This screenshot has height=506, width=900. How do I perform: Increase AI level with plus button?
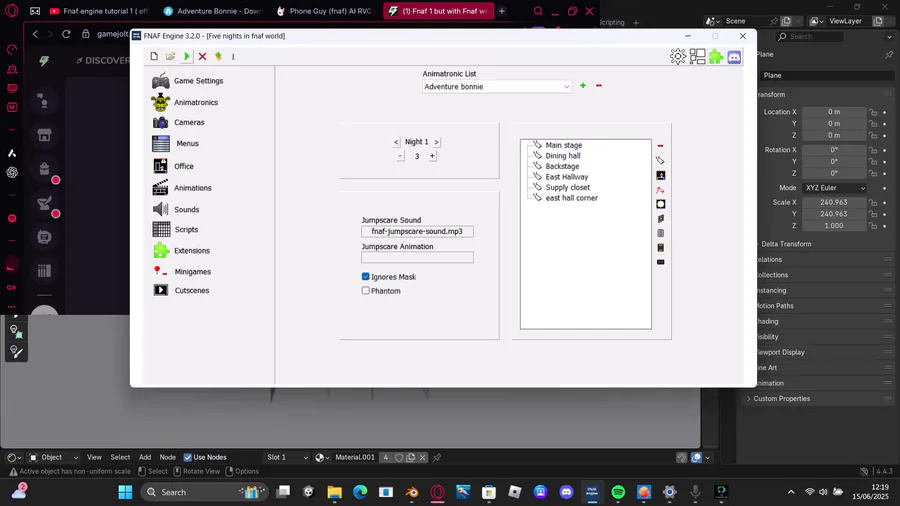[432, 156]
